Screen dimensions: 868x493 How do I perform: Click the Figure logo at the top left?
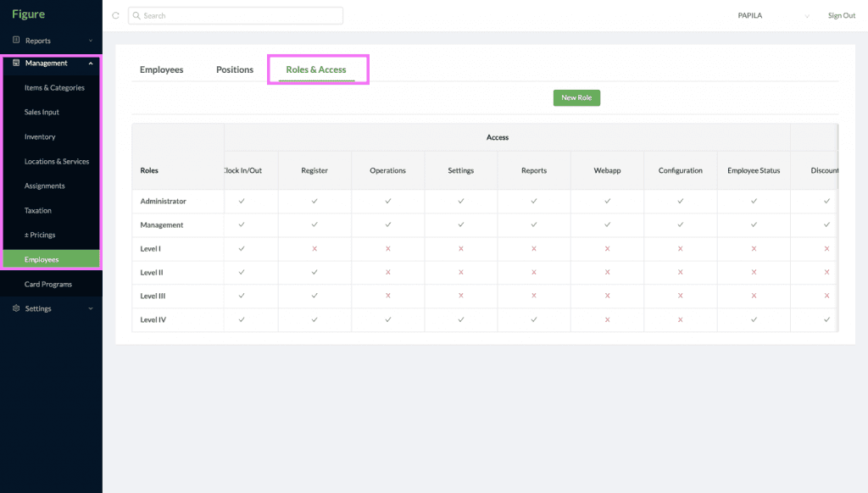(28, 14)
